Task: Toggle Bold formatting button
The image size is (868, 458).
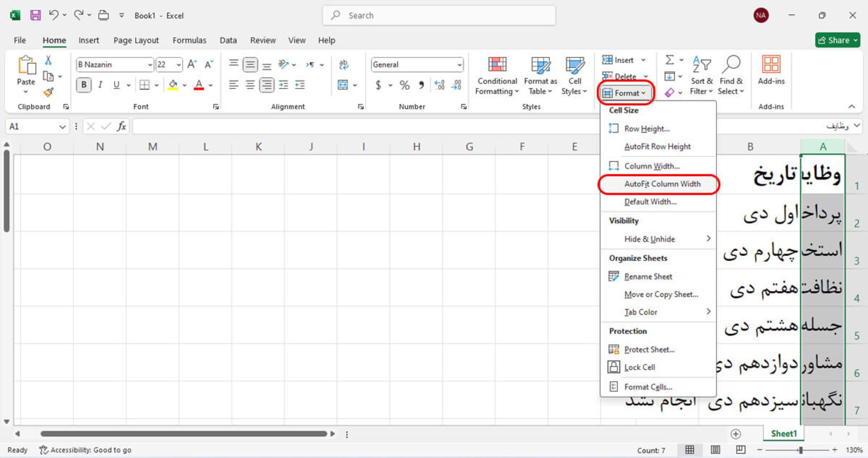Action: click(84, 85)
